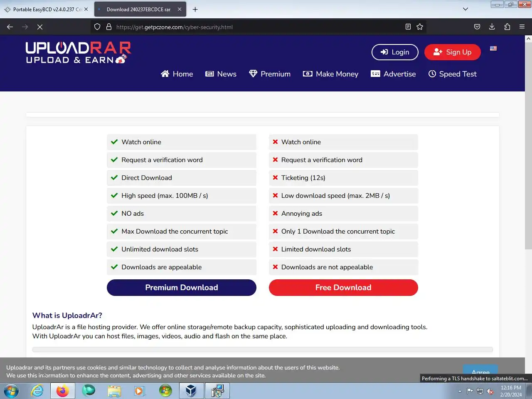Open Windows Explorer folder on taskbar
The height and width of the screenshot is (399, 532).
point(114,391)
